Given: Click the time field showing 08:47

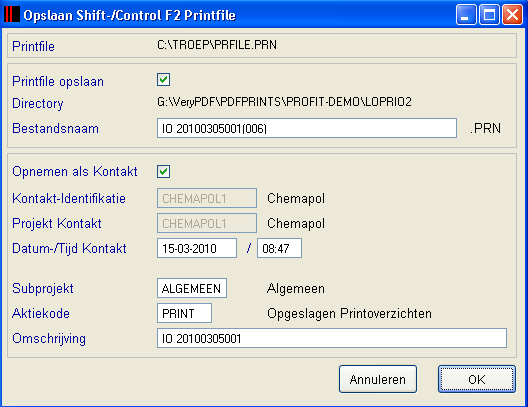Looking at the screenshot, I should click(x=279, y=248).
